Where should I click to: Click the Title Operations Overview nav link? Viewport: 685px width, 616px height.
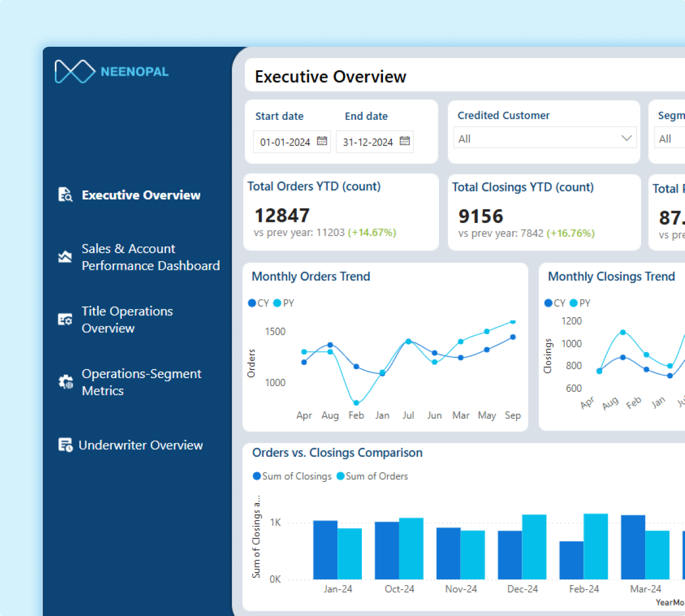point(127,319)
